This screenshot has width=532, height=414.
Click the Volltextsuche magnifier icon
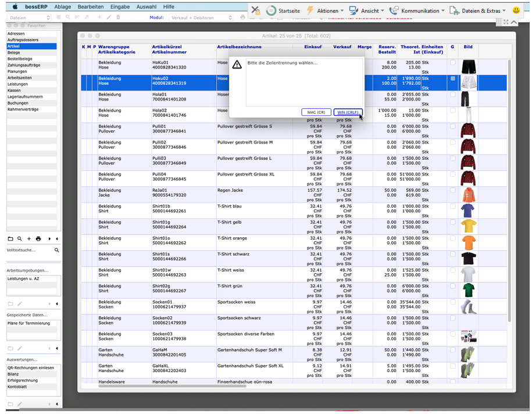tap(57, 250)
